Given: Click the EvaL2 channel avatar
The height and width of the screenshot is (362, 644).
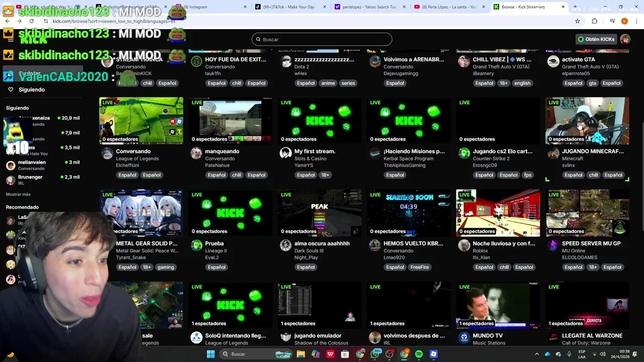Looking at the screenshot, I should pyautogui.click(x=196, y=245).
